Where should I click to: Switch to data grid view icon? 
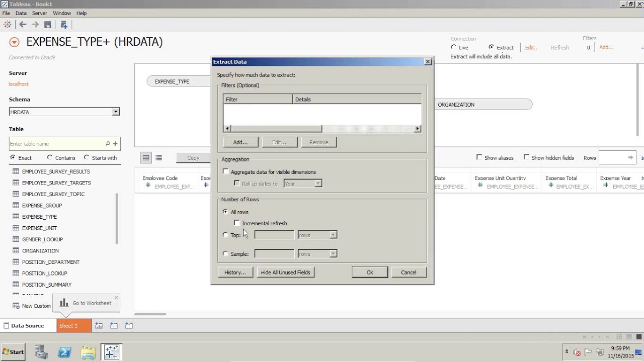[146, 158]
